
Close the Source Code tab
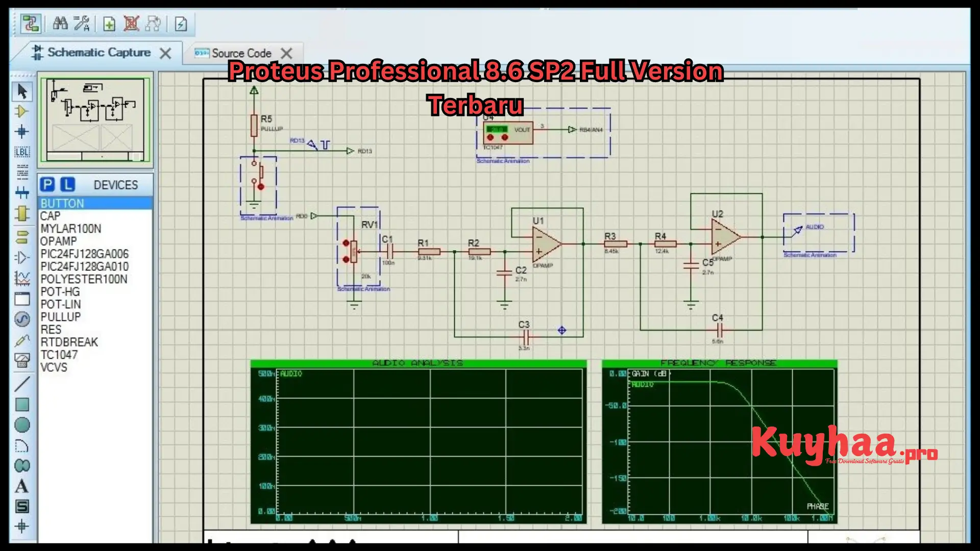287,53
